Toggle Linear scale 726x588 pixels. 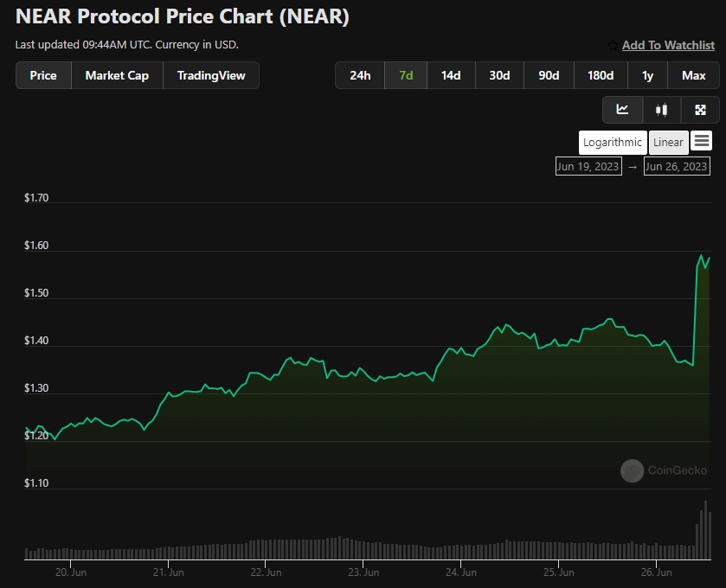point(668,142)
